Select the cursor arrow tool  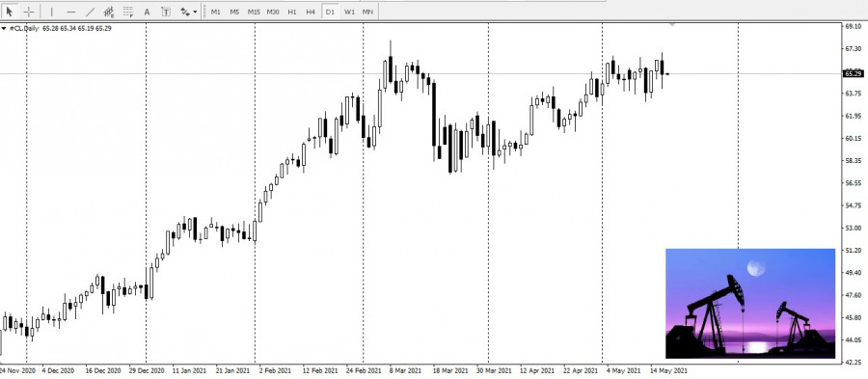pyautogui.click(x=10, y=11)
